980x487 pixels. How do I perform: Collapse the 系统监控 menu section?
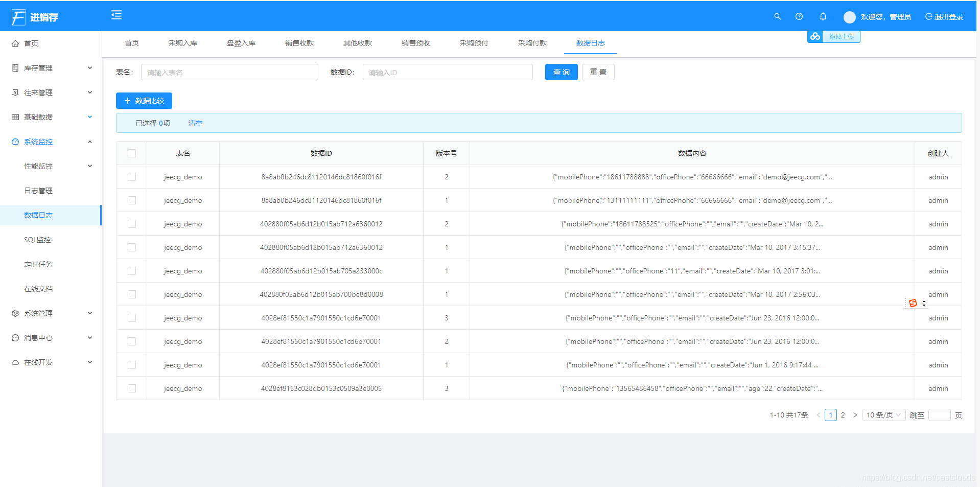pos(51,142)
